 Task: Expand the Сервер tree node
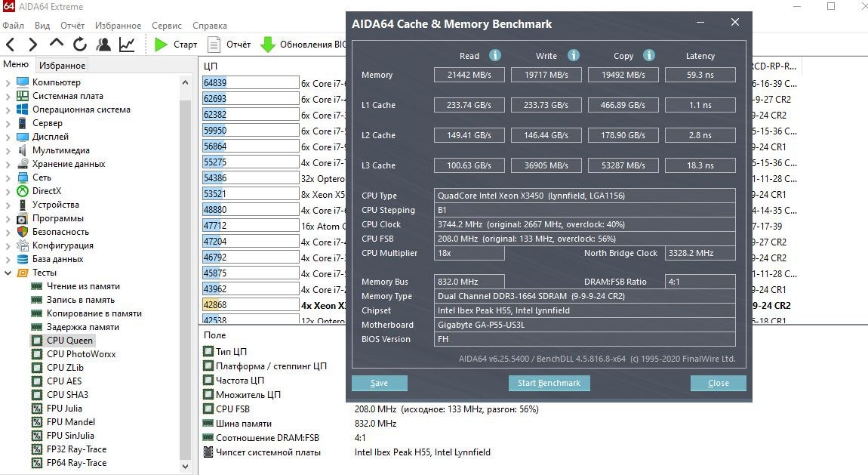tap(8, 123)
